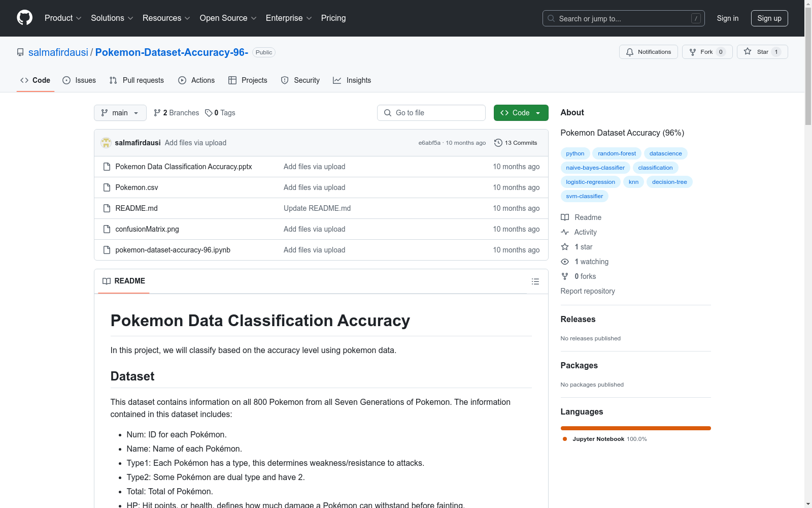Open Pokemon-Dataset-Accuracy-96- repository link
This screenshot has width=812, height=508.
coord(172,52)
